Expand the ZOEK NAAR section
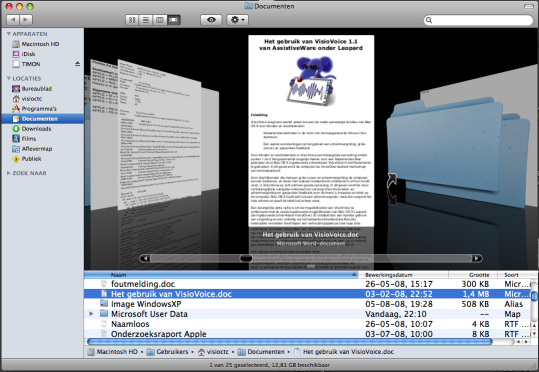The width and height of the screenshot is (539, 372). (x=9, y=173)
